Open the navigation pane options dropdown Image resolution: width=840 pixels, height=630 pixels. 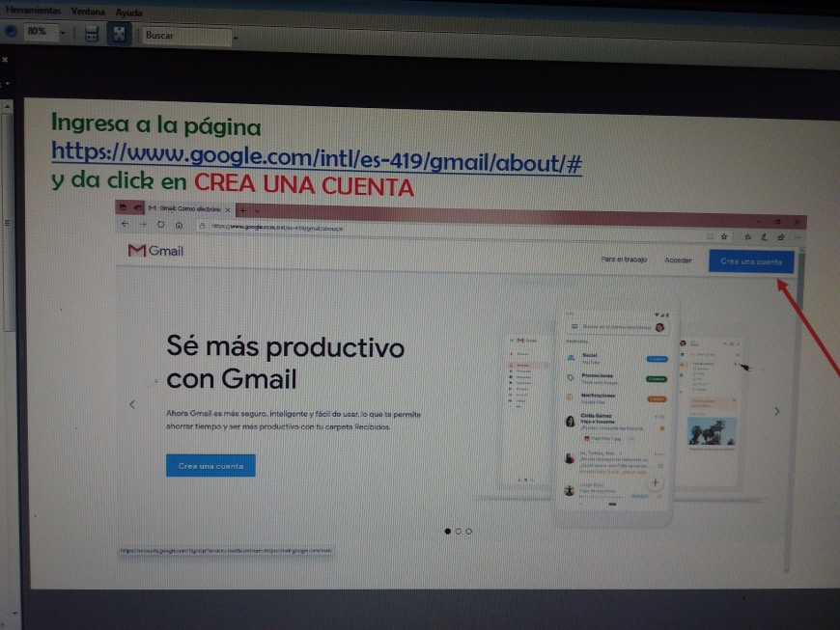7,84
